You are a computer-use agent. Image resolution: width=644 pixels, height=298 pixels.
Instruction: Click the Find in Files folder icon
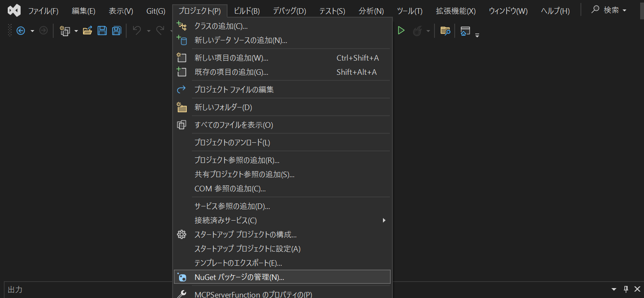[x=445, y=31]
